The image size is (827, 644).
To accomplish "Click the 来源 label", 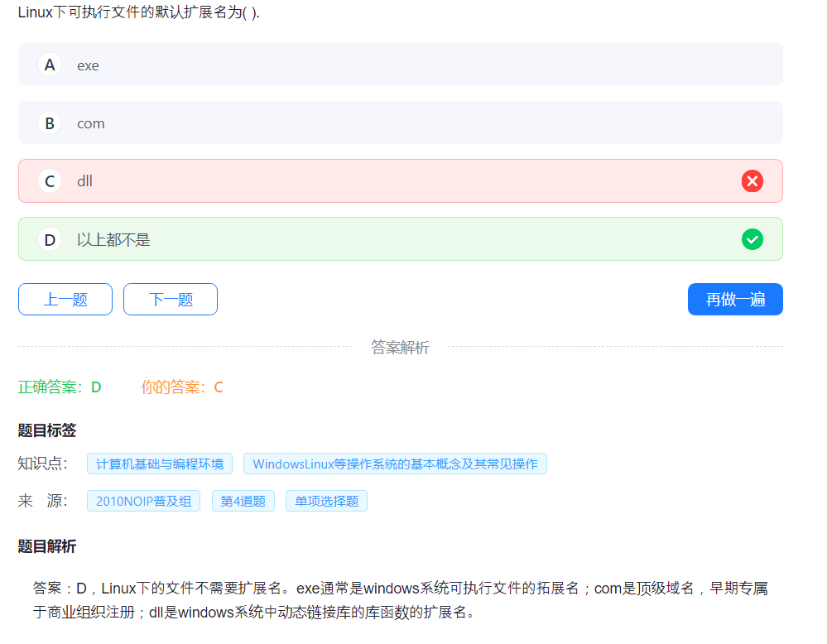I will [x=43, y=501].
